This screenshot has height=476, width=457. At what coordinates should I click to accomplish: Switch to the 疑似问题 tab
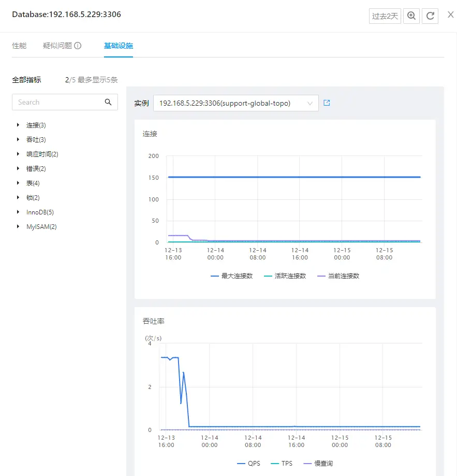(x=57, y=46)
